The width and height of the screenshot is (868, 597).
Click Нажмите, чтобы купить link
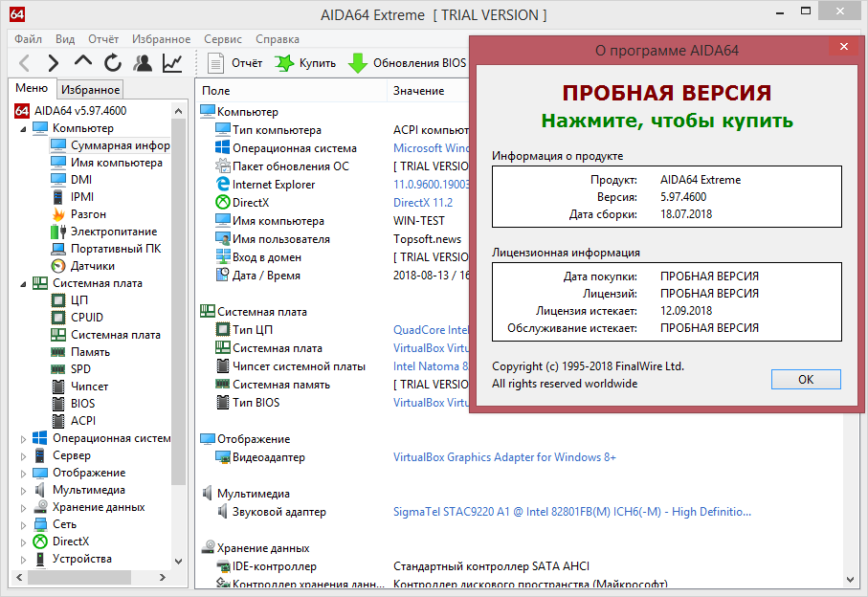coord(667,121)
